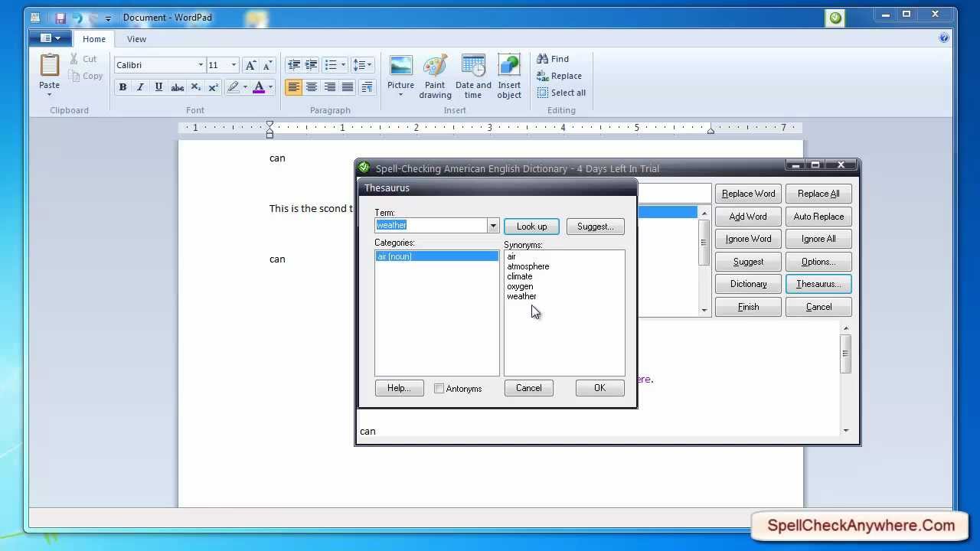Click the green spell-checker icon near the title bar
Viewport: 980px width, 551px height.
click(x=835, y=18)
